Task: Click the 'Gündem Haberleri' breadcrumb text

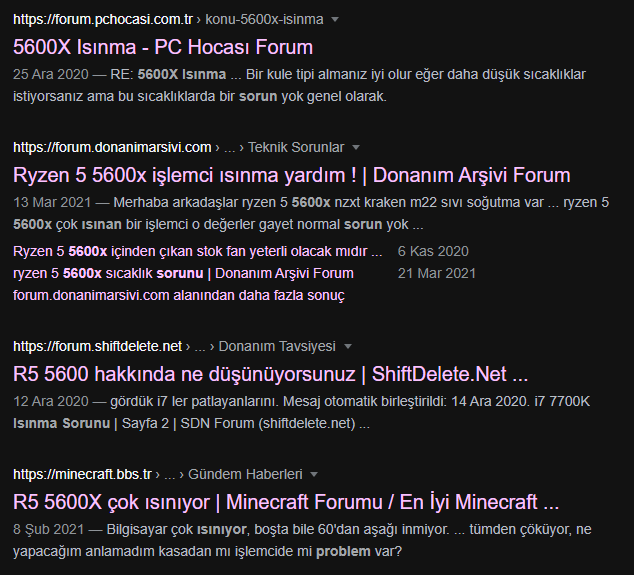Action: click(245, 474)
